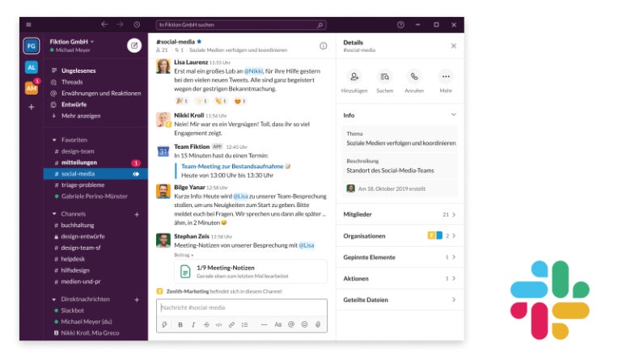Open Entwürfe in sidebar
The image size is (631, 364).
pyautogui.click(x=74, y=104)
